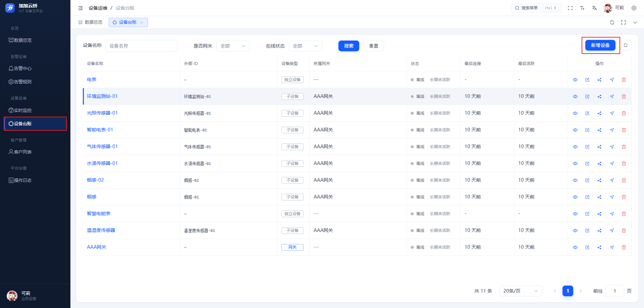Close the 设备台账 tab
This screenshot has height=308, width=644.
[142, 22]
